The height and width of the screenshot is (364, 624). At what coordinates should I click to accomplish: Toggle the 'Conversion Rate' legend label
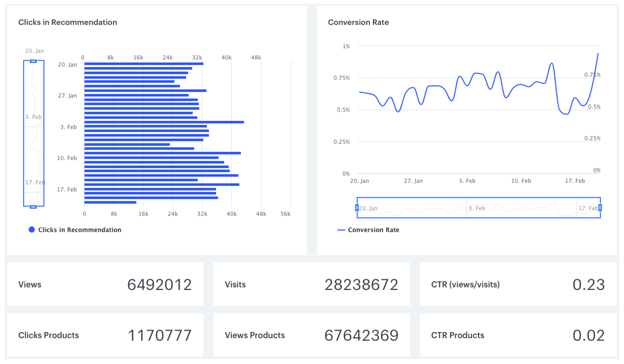coord(373,230)
